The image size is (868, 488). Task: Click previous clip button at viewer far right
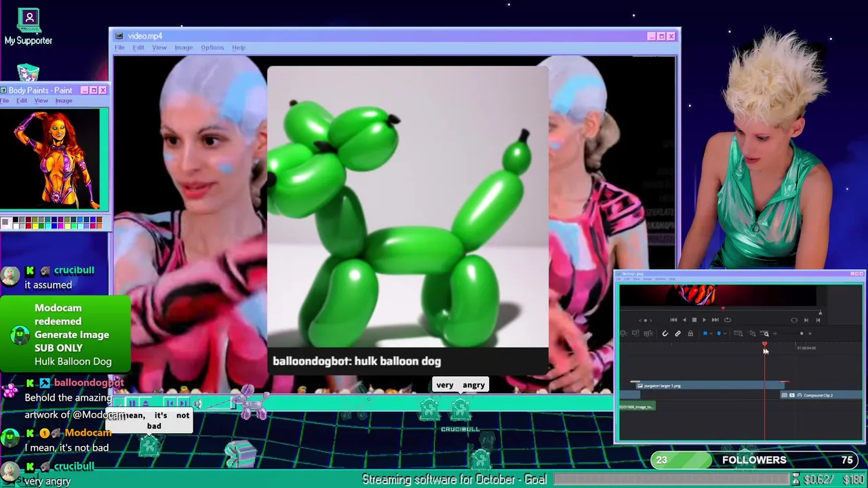click(x=818, y=320)
